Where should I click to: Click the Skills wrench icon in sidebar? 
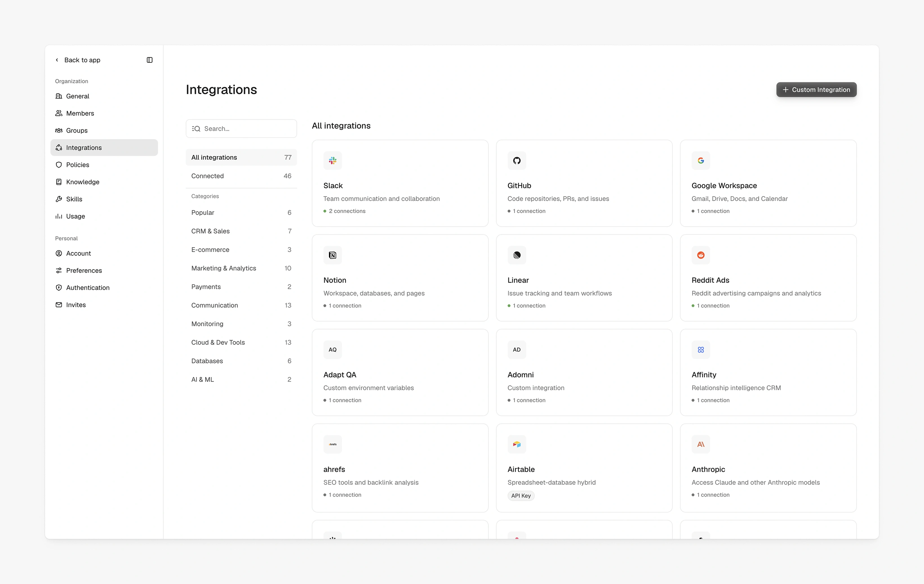59,199
